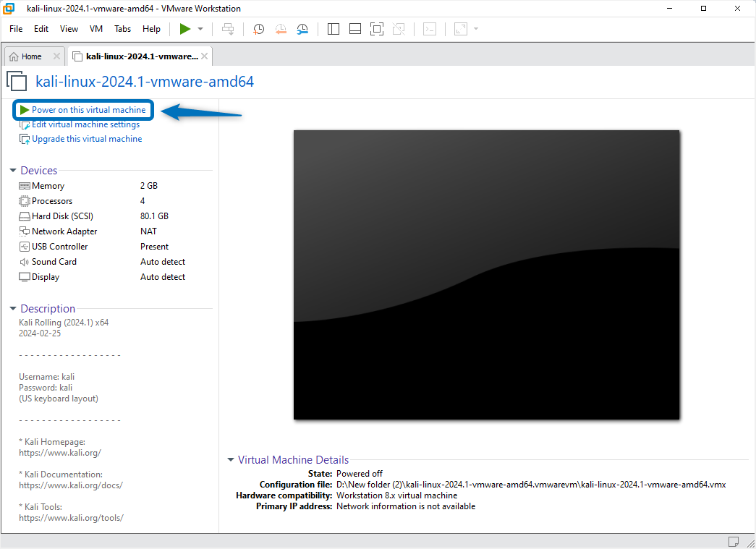This screenshot has width=756, height=549.
Task: Open the Snapshot Manager icon
Action: click(302, 29)
